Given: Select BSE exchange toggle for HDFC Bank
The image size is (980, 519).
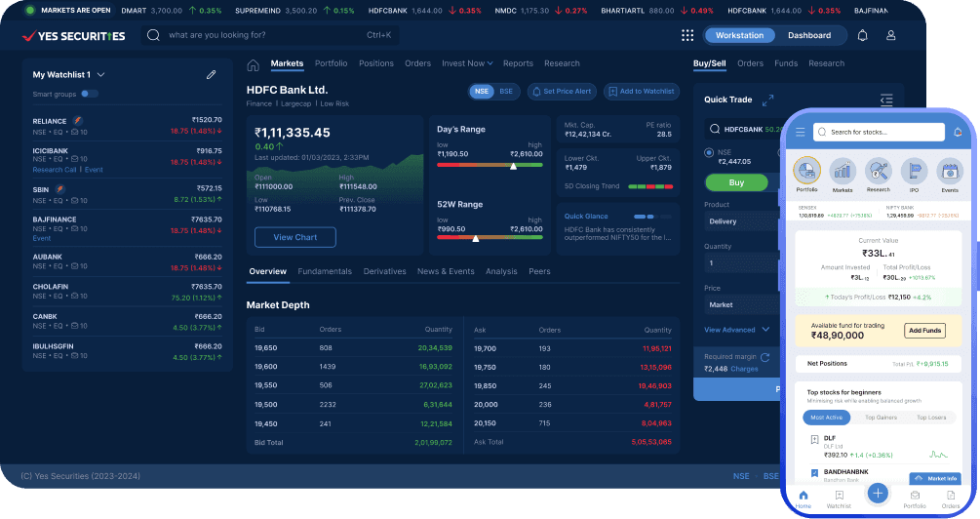Looking at the screenshot, I should coord(506,92).
